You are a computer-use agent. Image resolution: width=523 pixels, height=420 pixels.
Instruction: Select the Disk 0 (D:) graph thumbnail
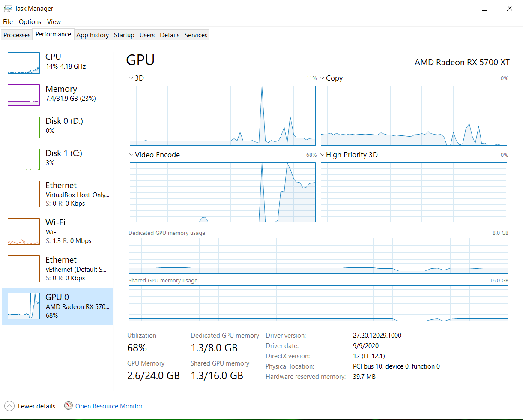coord(24,127)
